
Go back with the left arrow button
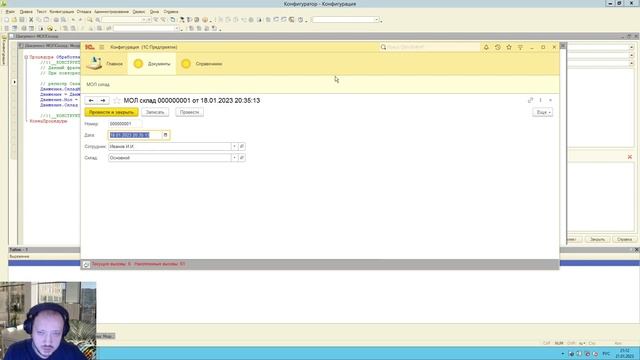pyautogui.click(x=91, y=100)
